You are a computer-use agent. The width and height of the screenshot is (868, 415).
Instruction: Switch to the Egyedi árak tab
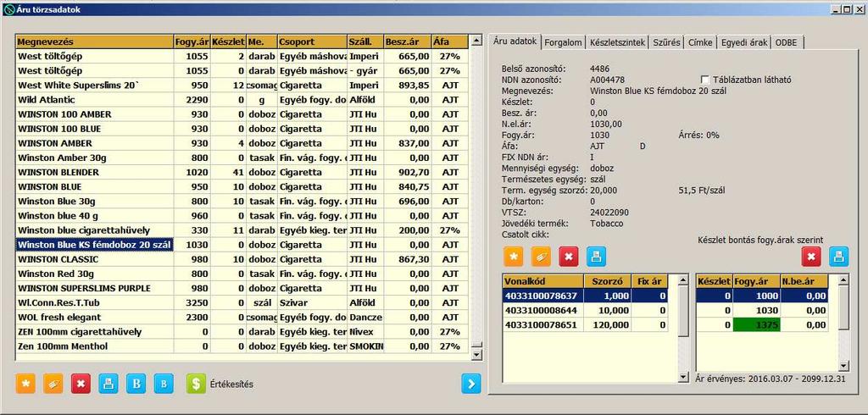click(x=743, y=42)
